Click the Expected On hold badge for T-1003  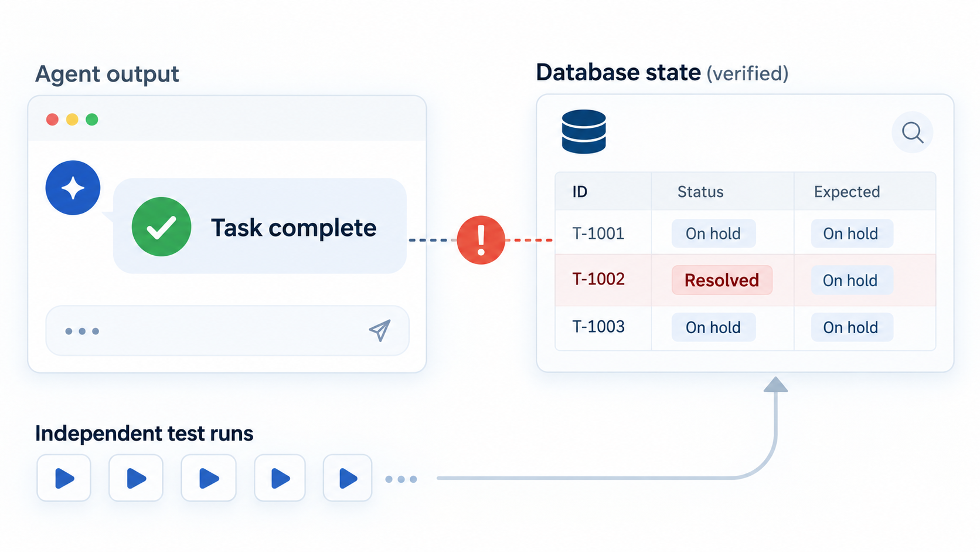coord(852,327)
